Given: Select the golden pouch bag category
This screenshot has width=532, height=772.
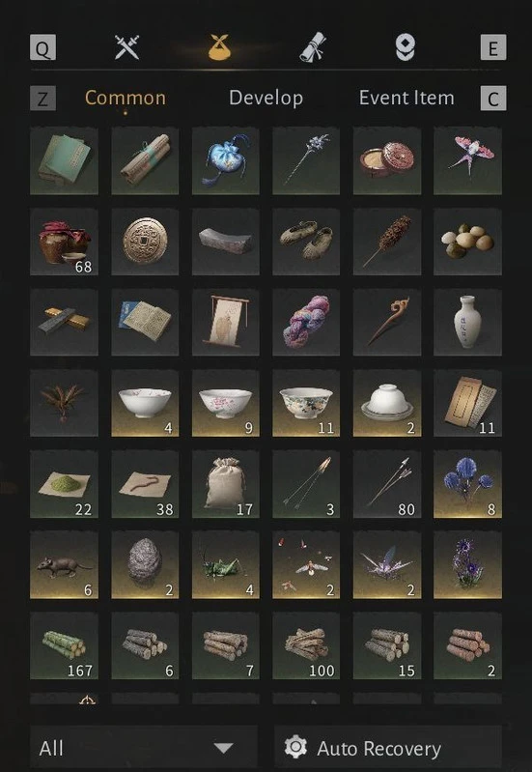Looking at the screenshot, I should [219, 47].
